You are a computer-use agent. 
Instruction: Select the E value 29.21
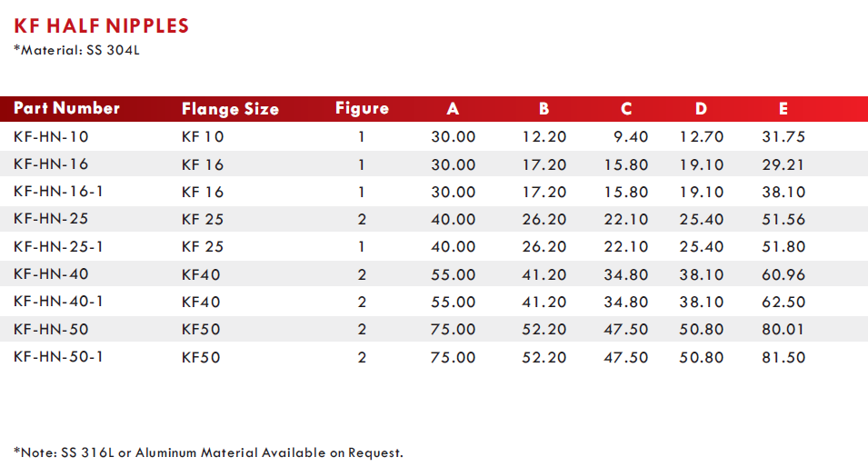pos(783,164)
